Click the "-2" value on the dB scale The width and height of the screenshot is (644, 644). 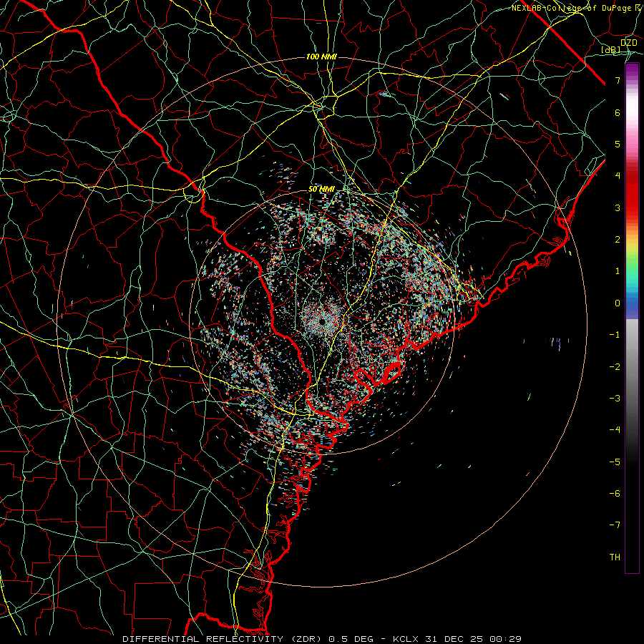tap(615, 367)
